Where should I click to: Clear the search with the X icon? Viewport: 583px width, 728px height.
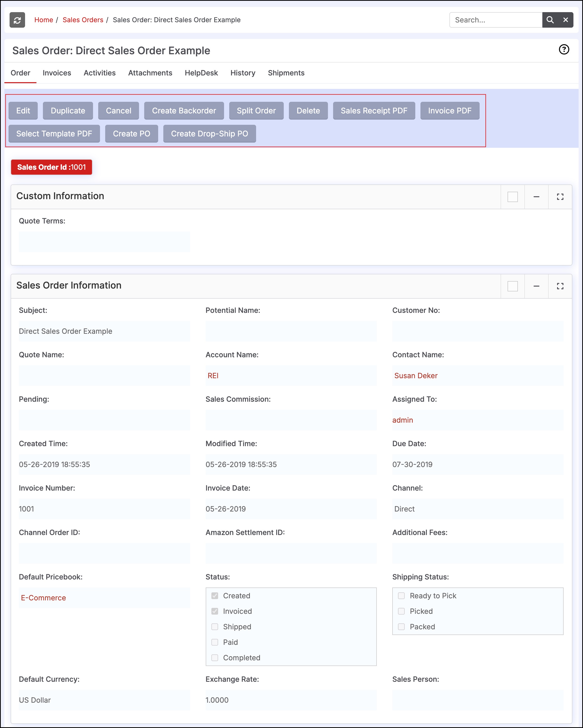coord(565,20)
